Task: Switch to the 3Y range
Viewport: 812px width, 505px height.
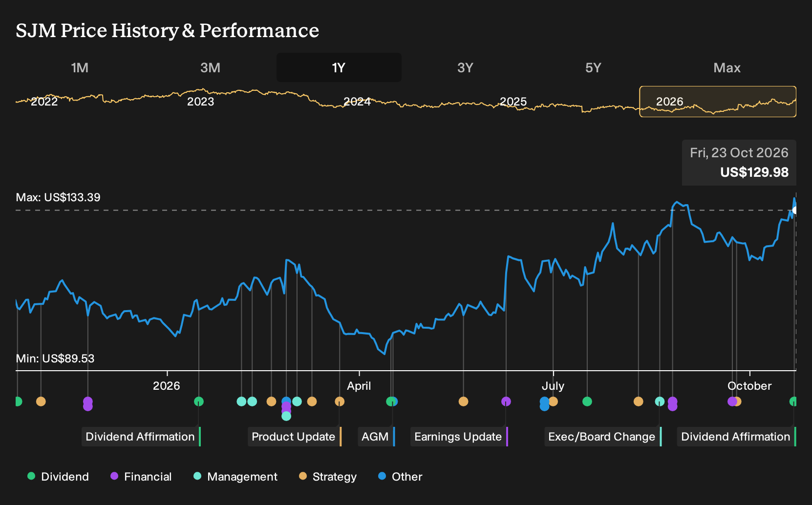Action: click(465, 67)
